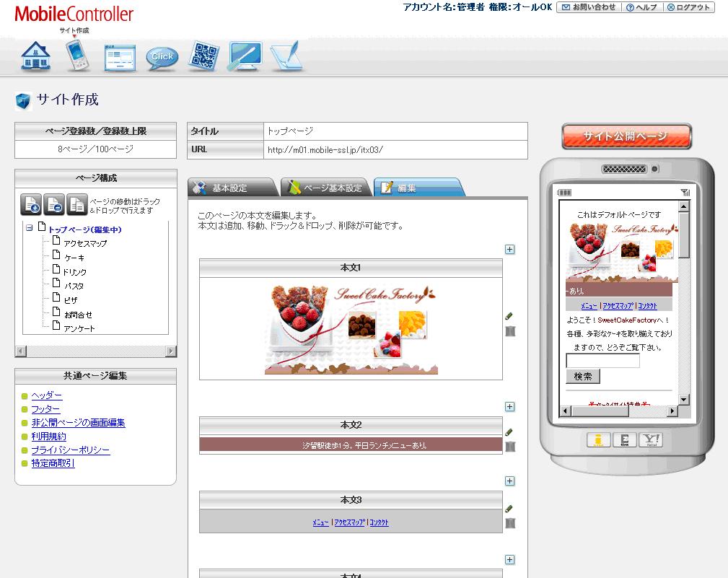Click phone preview scroll down arrow
728x578 pixels.
click(684, 399)
